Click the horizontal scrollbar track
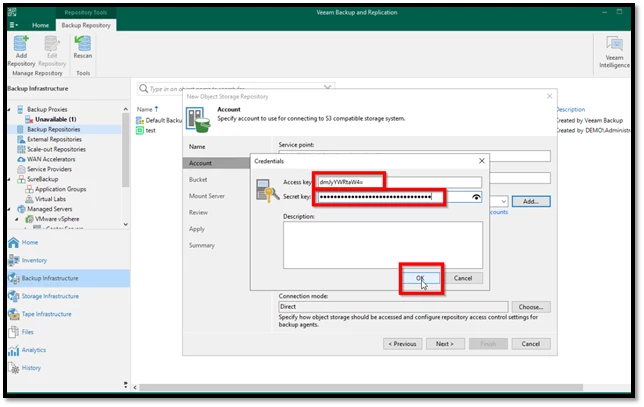This screenshot has width=644, height=407. [x=606, y=387]
